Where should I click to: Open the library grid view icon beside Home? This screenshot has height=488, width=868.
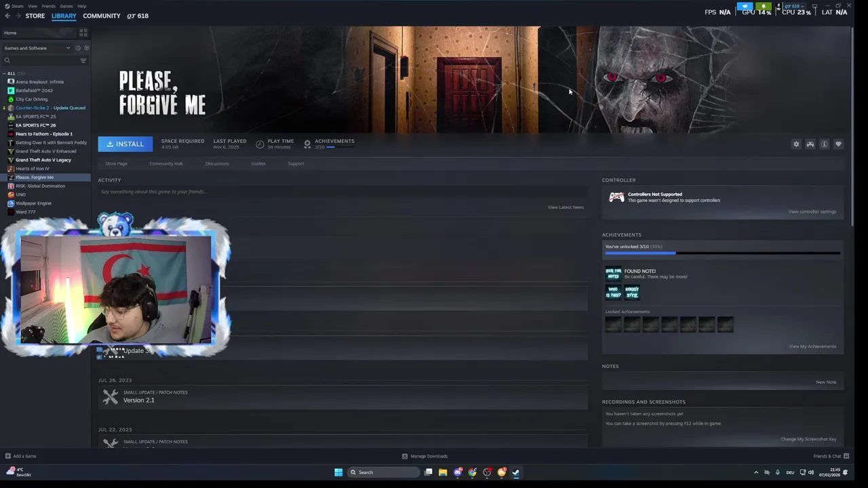83,33
